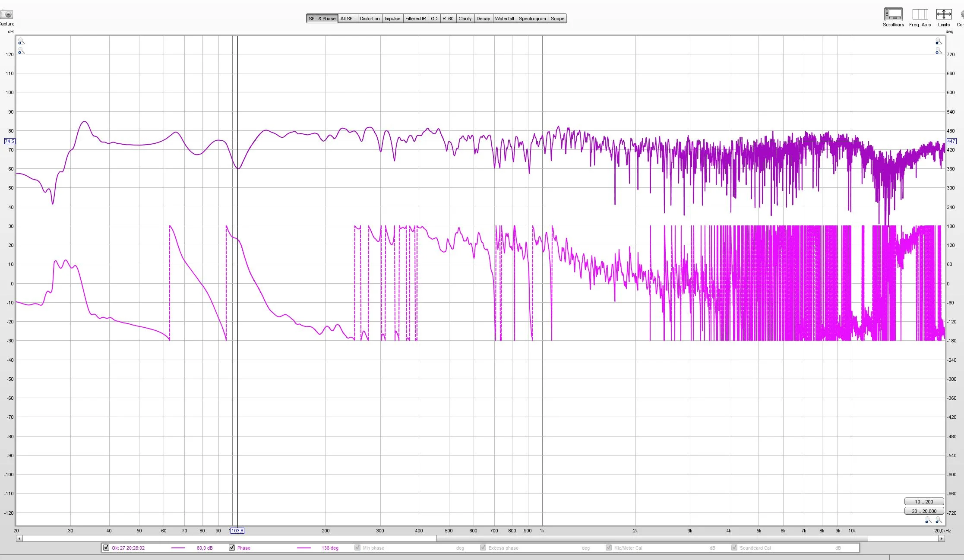Open the Waterfall tab
Viewport: 964px width, 560px height.
point(504,19)
